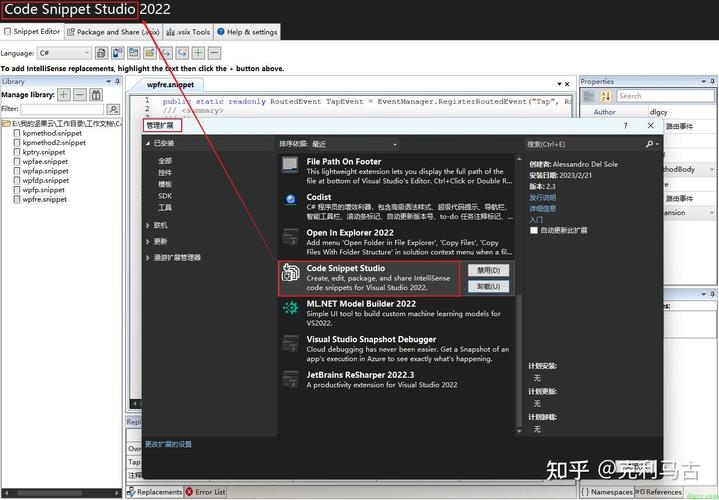Expand the 联机 tree node
719x500 pixels.
(x=148, y=226)
